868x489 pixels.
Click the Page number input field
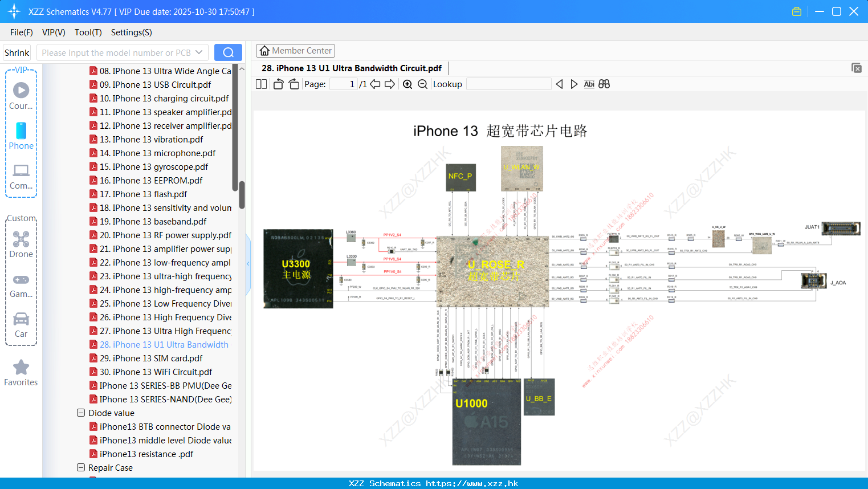343,84
